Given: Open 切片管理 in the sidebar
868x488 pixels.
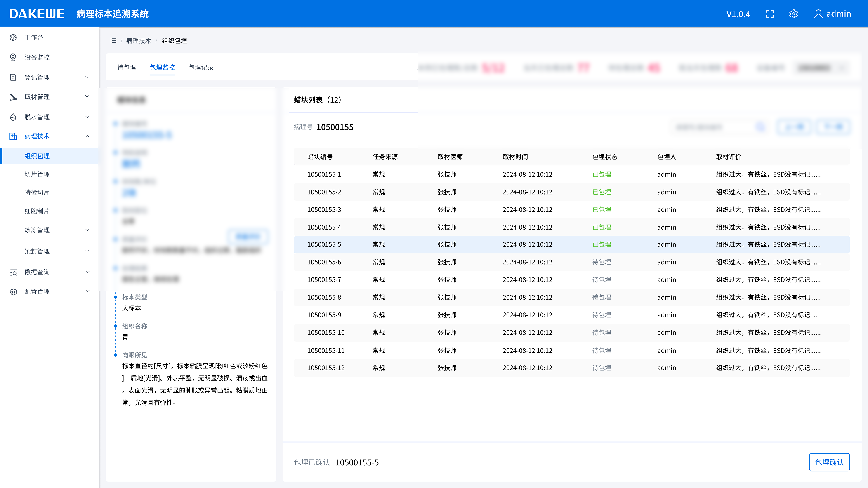Looking at the screenshot, I should (x=37, y=174).
